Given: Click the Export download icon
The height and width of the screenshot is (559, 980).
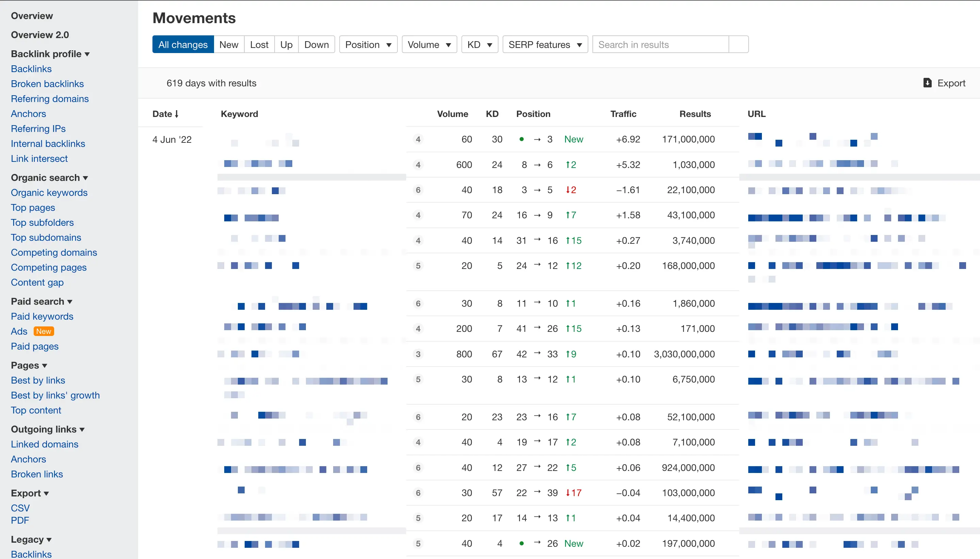Looking at the screenshot, I should pos(927,83).
